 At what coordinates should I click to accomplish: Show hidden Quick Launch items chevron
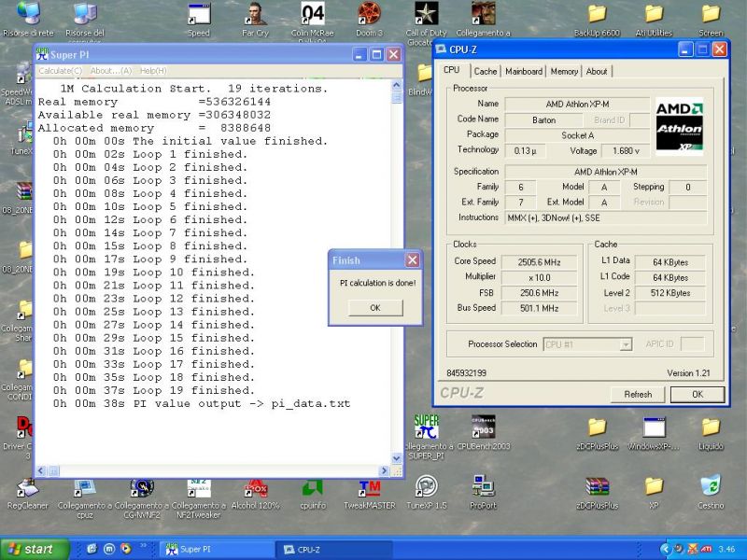(x=143, y=545)
